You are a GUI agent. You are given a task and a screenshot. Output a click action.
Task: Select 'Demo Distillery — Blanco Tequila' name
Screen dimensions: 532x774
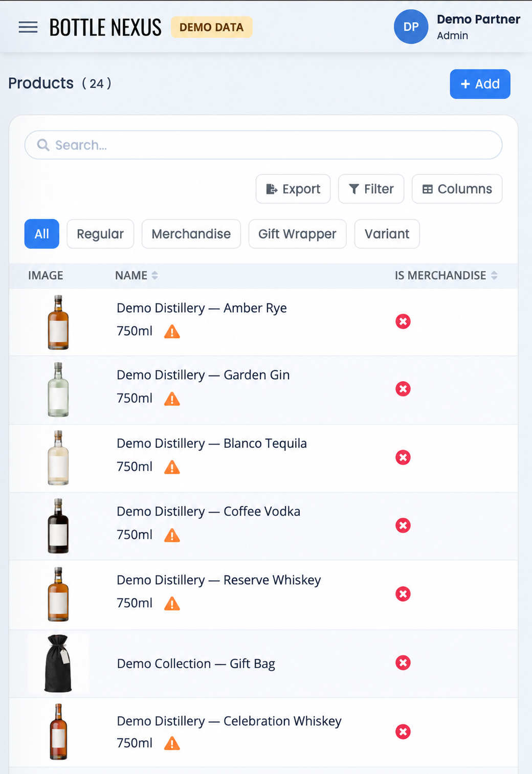point(212,444)
